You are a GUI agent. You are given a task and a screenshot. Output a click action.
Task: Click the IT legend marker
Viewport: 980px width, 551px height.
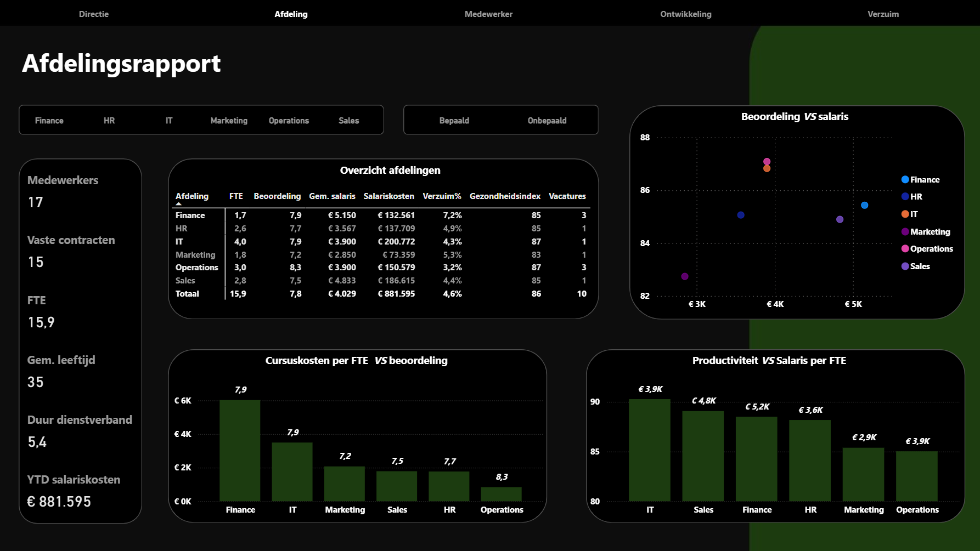click(905, 214)
